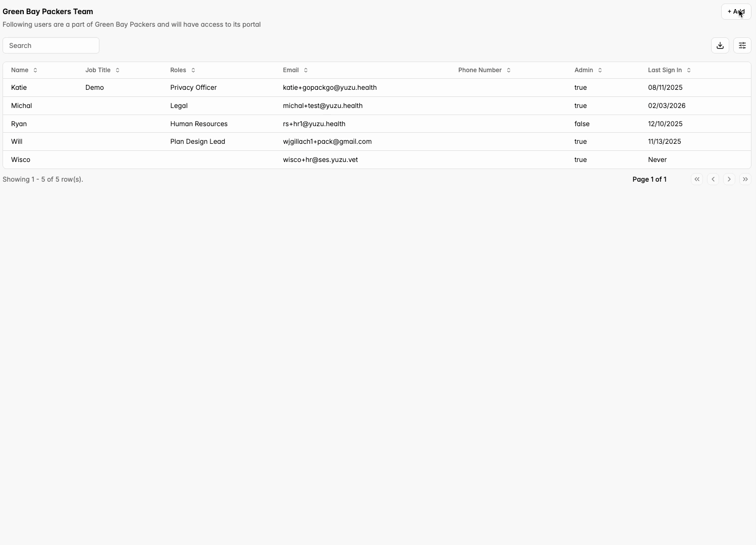Go to the next page
Image resolution: width=756 pixels, height=545 pixels.
[729, 179]
